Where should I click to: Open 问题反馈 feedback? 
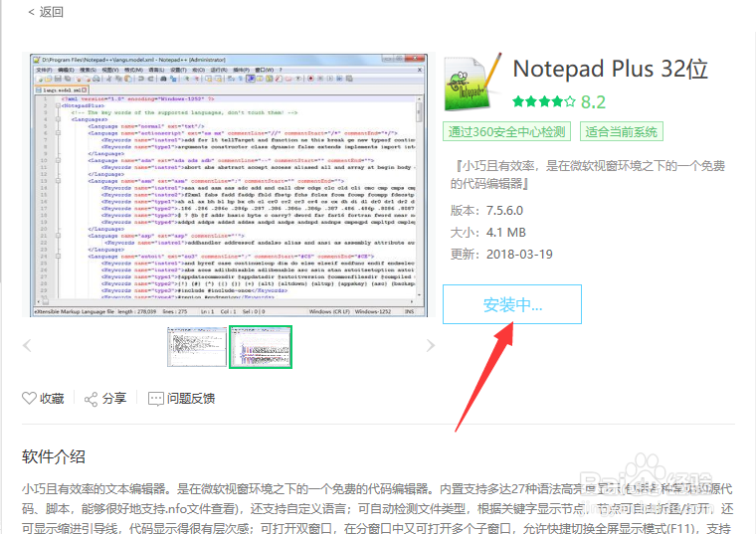[181, 399]
